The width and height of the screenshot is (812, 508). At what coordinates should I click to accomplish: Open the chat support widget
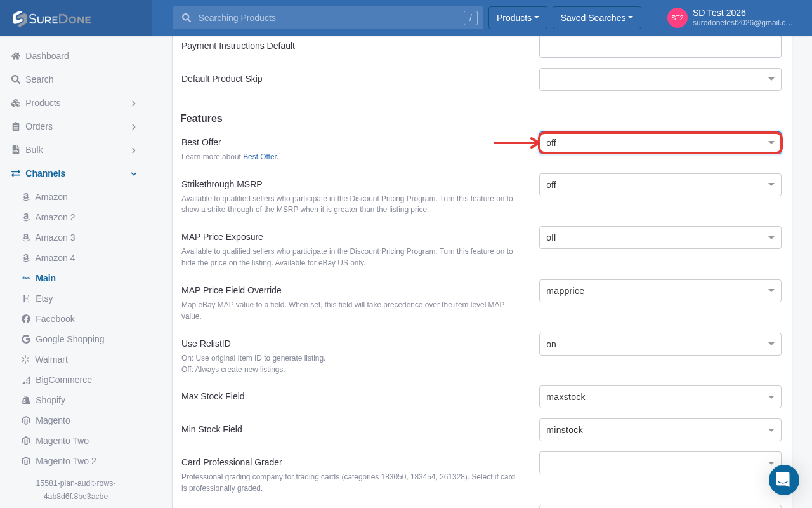pos(784,480)
